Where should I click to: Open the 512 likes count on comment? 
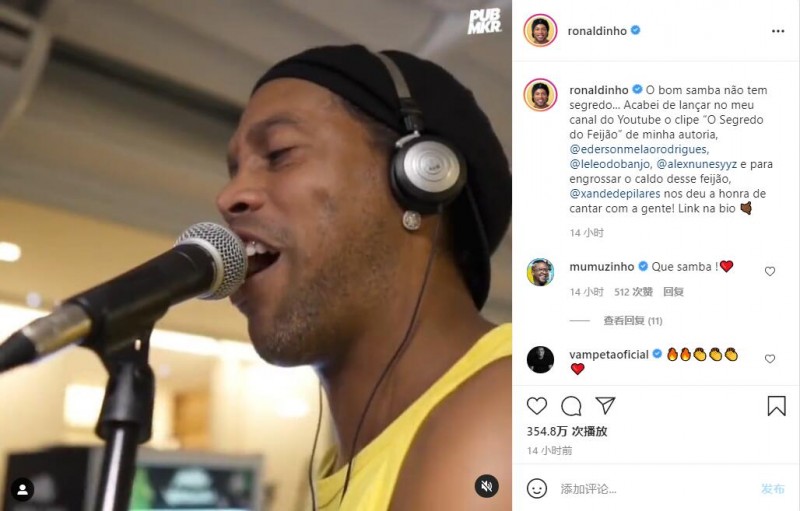click(x=633, y=292)
